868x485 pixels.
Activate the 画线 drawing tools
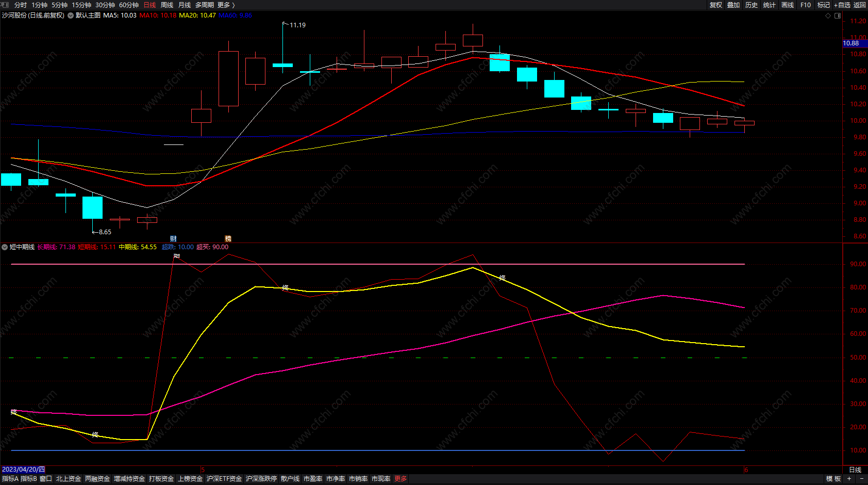tap(788, 5)
